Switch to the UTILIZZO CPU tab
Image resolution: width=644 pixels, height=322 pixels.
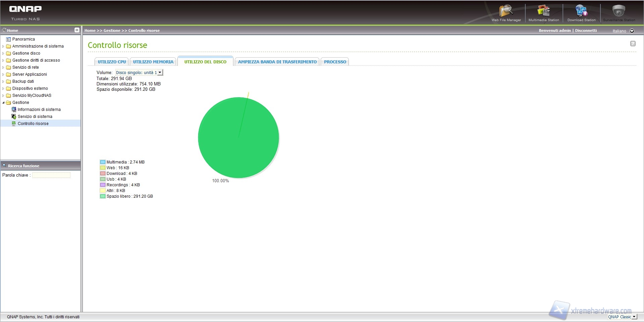click(x=112, y=62)
